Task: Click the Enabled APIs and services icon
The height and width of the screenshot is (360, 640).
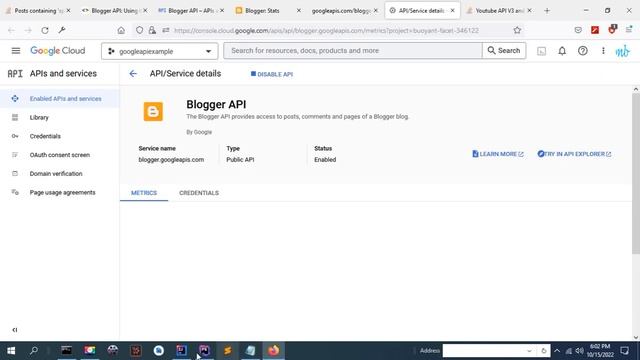Action: 15,98
